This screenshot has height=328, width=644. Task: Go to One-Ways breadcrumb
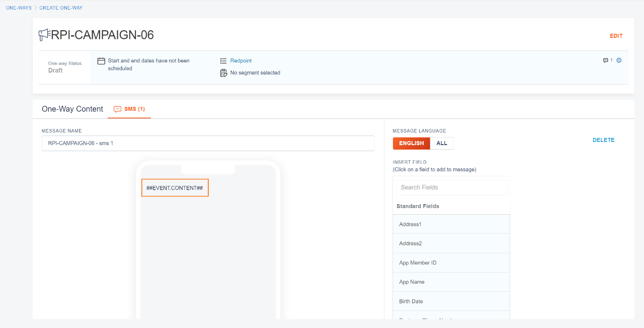[19, 8]
